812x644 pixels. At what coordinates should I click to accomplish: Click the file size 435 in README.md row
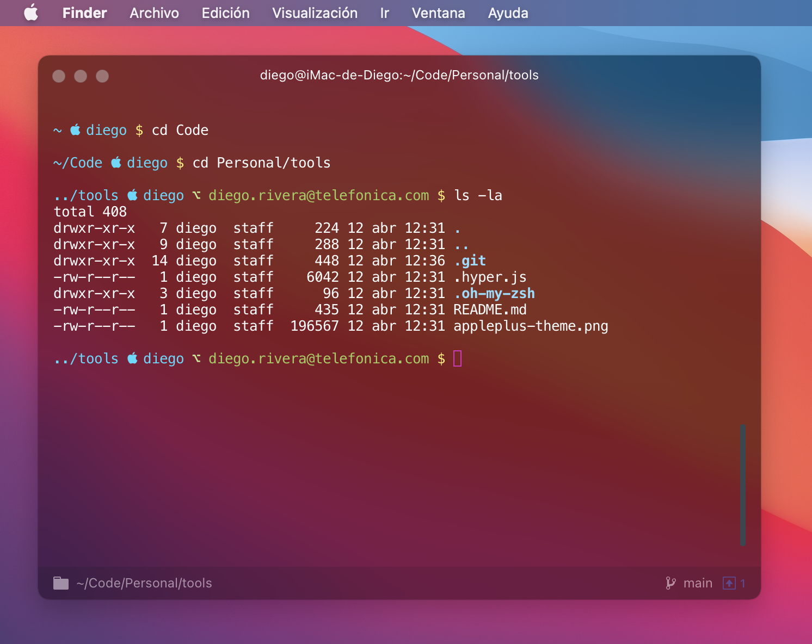point(327,310)
